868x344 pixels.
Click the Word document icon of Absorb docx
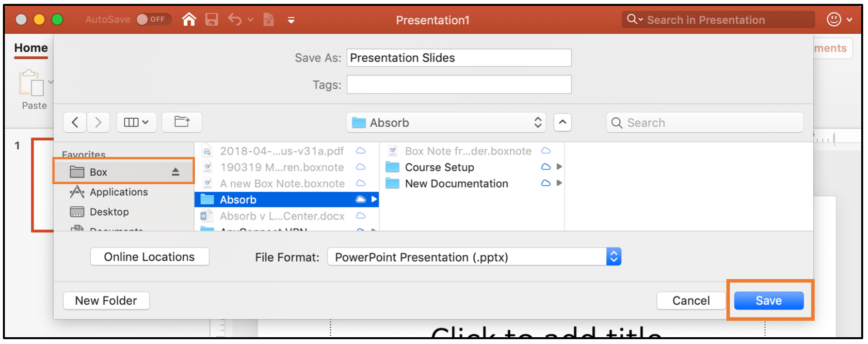tap(207, 216)
